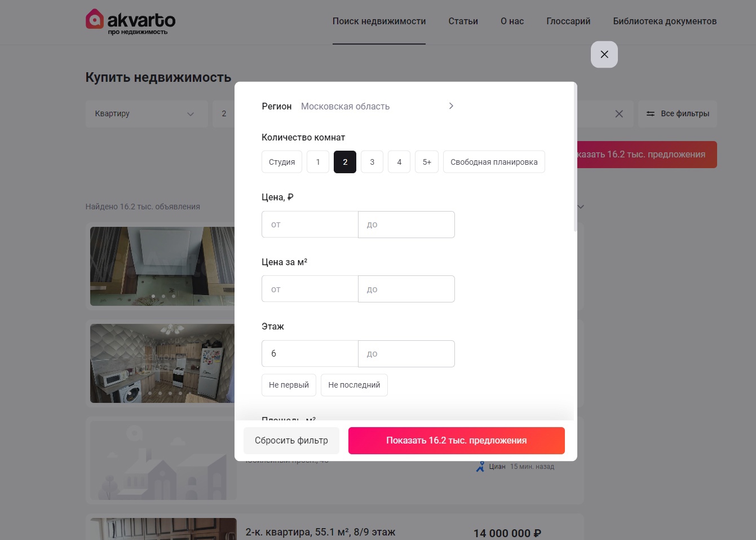756x540 pixels.
Task: Click the background Показать предложения button
Action: [x=647, y=155]
